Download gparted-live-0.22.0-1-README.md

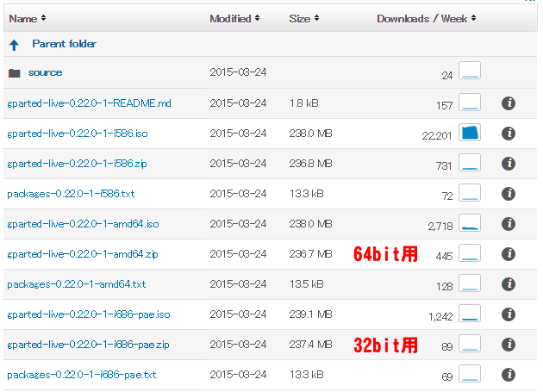pos(89,103)
